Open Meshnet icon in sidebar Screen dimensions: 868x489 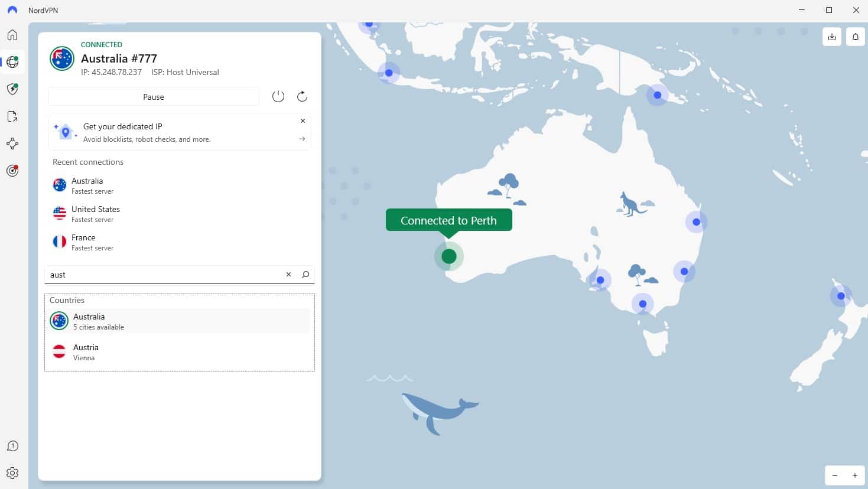coord(12,144)
